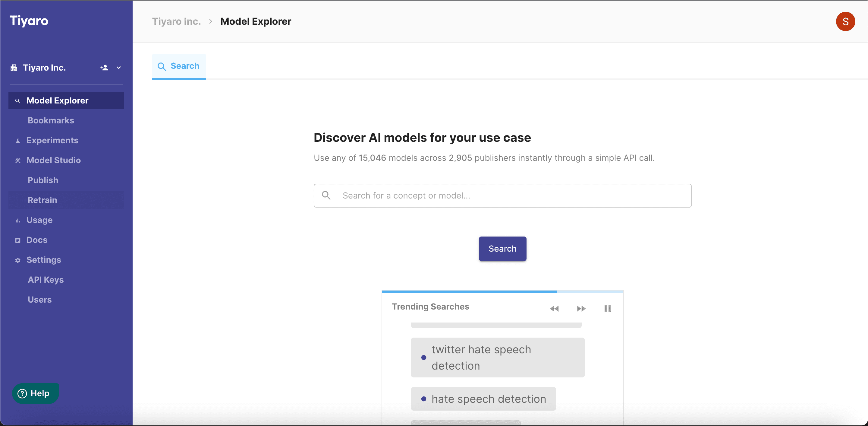Click Model Explorer breadcrumb title
The width and height of the screenshot is (868, 426).
point(256,21)
